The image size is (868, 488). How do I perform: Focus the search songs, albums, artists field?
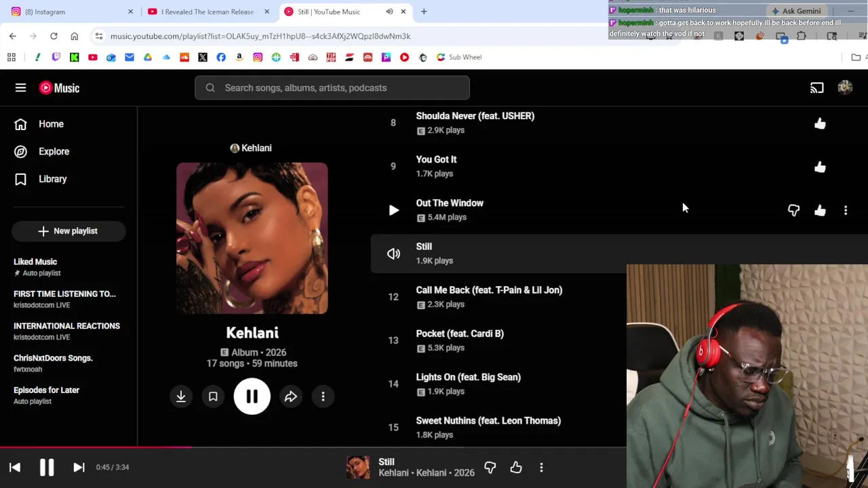[332, 87]
